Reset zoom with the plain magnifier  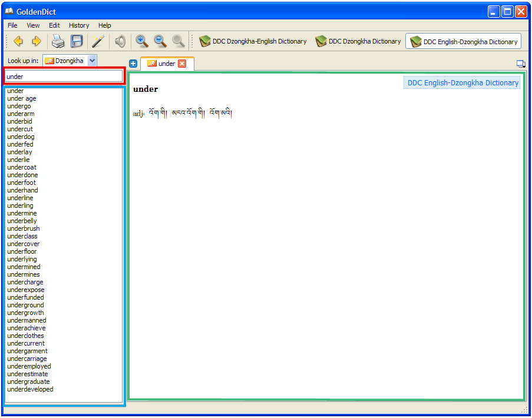click(178, 41)
